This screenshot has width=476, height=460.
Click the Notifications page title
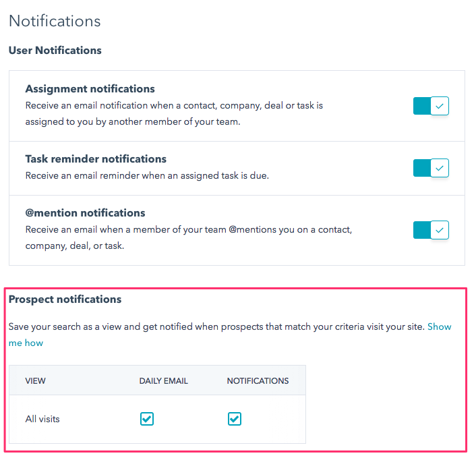pos(55,21)
